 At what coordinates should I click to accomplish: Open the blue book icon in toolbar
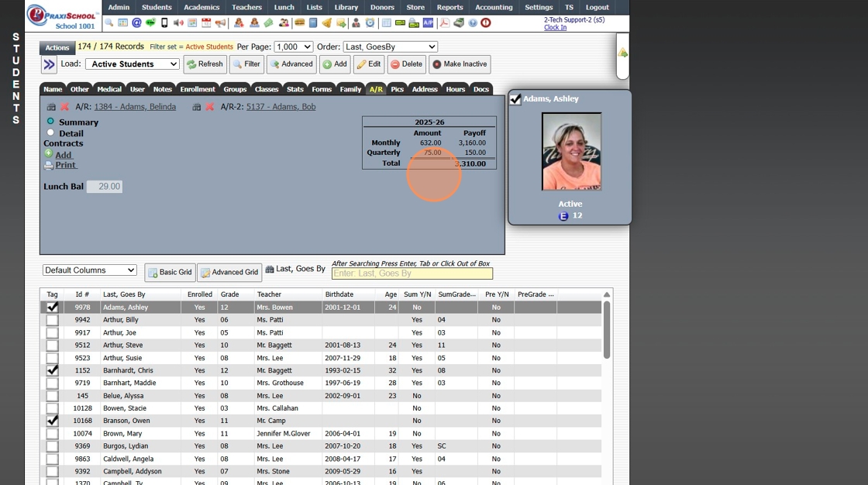pos(313,22)
